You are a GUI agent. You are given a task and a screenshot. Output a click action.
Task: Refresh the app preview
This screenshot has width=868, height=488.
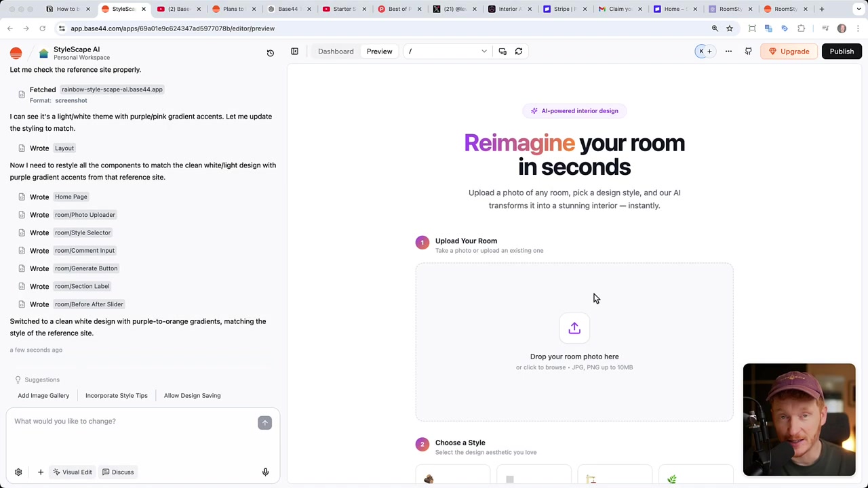pos(519,52)
